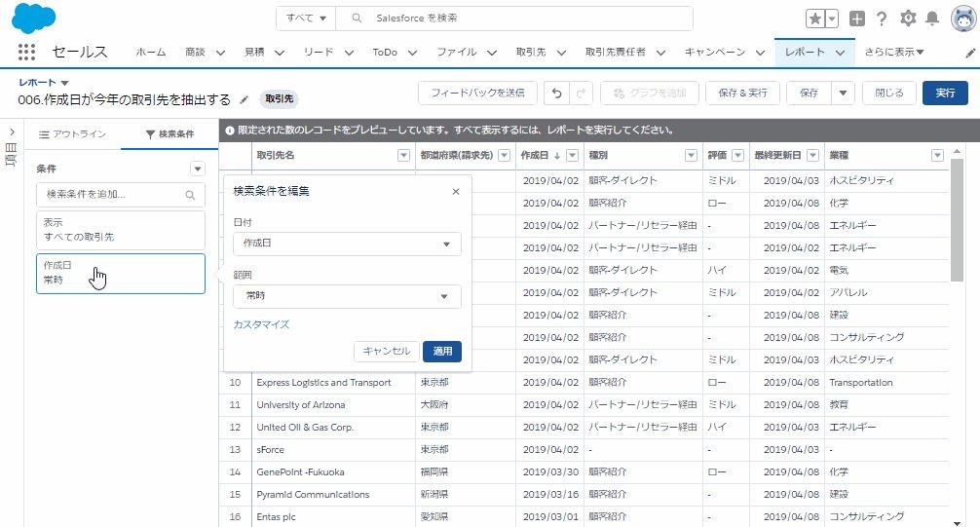Screen dimensions: 980x527
Task: Click the 保存 & 実行 button
Action: tap(742, 94)
